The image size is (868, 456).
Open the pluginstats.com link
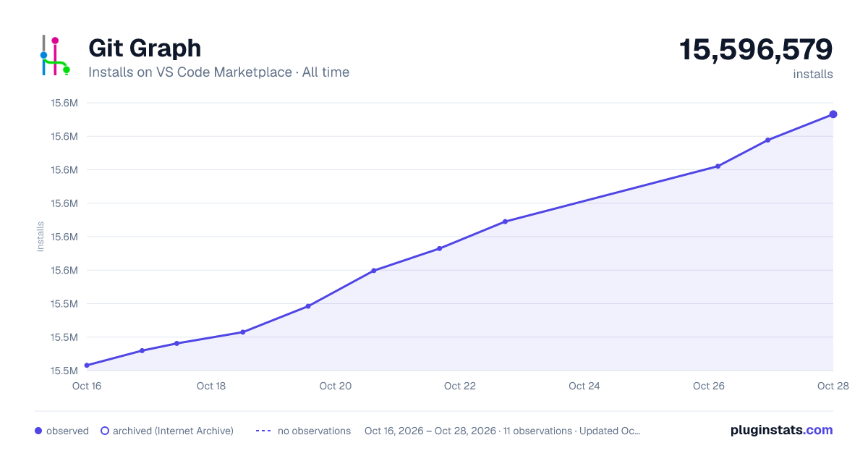(781, 430)
